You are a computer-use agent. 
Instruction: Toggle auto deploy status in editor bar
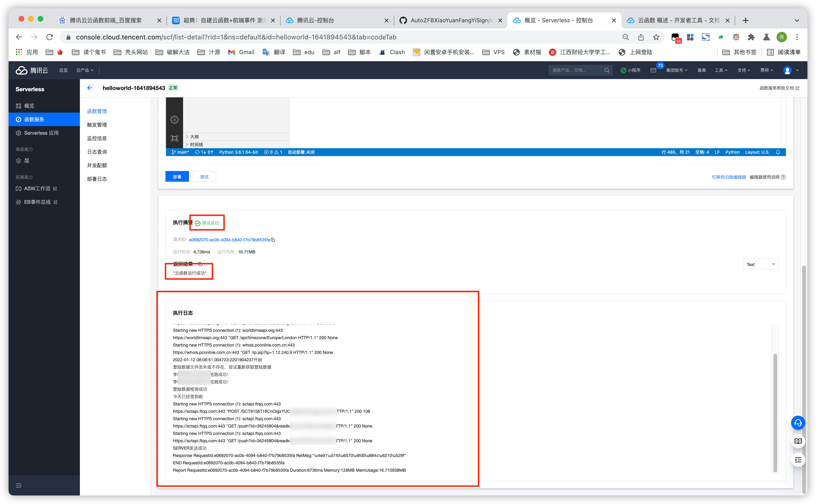point(301,152)
